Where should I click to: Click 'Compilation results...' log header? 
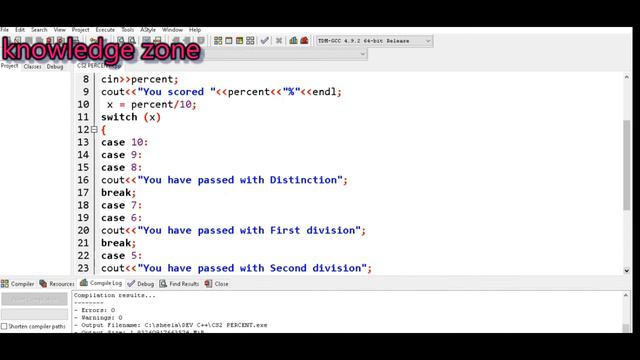tap(115, 295)
